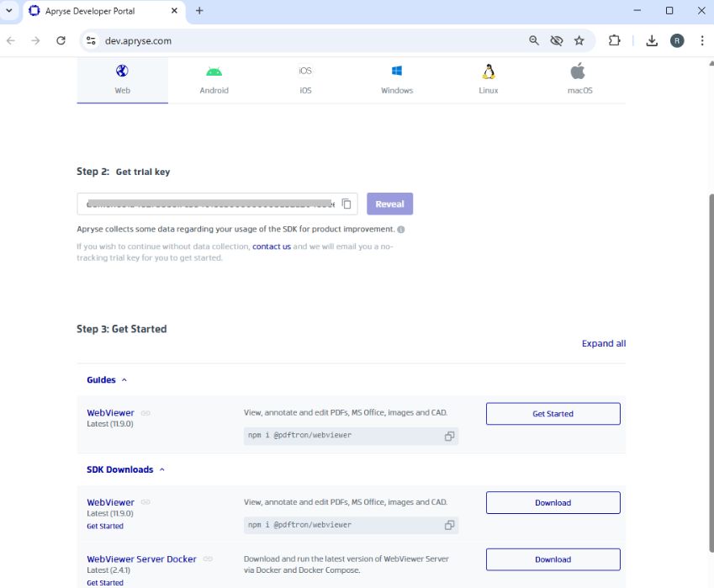The height and width of the screenshot is (588, 714).
Task: Copy anchor link icon beside Guides WebViewer
Action: point(145,413)
